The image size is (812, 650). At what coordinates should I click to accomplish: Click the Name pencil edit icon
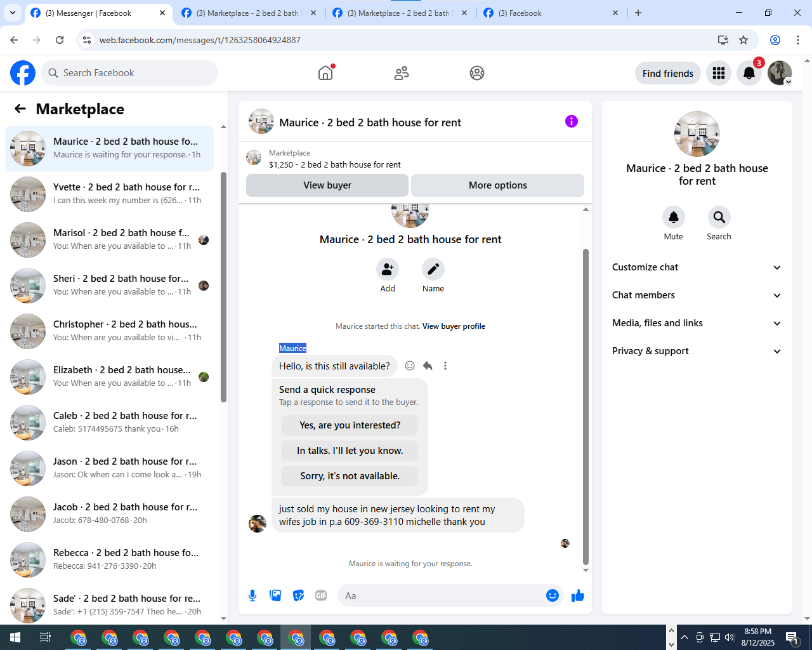[433, 269]
